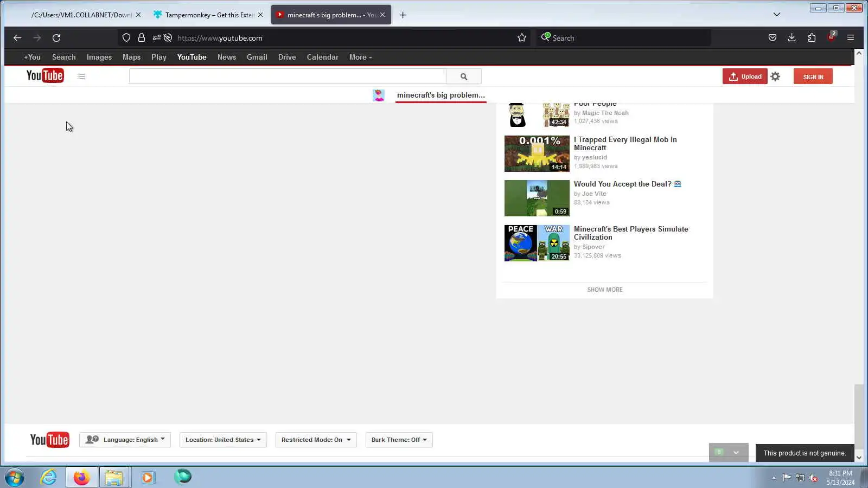Open the Save to Pocket icon

pos(773,38)
